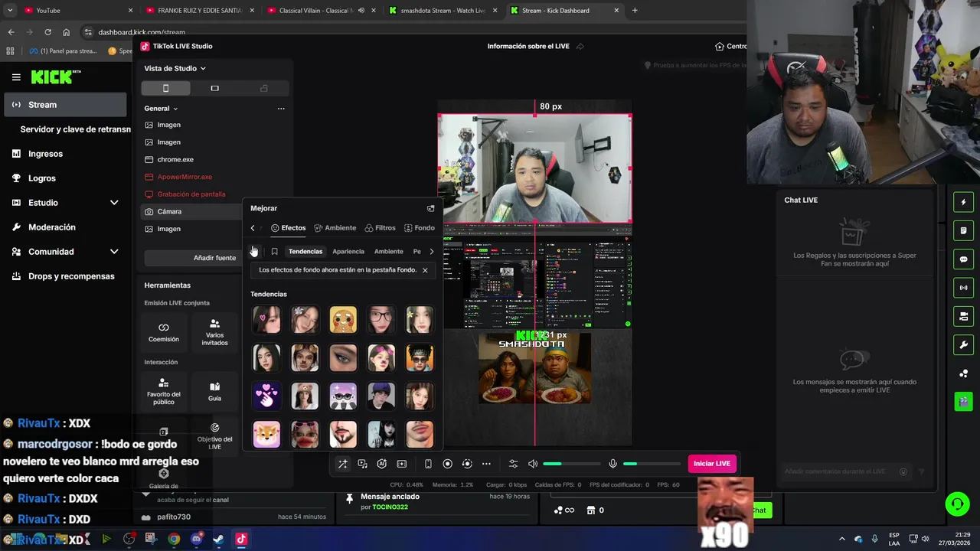Open the TikTok LIVE Studio taskbar icon
This screenshot has width=980, height=551.
tap(241, 539)
